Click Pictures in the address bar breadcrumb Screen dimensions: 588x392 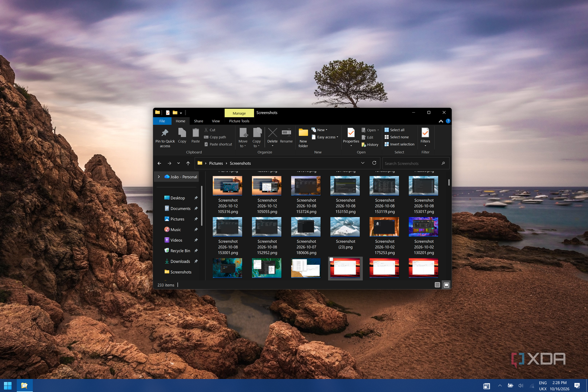coord(216,163)
